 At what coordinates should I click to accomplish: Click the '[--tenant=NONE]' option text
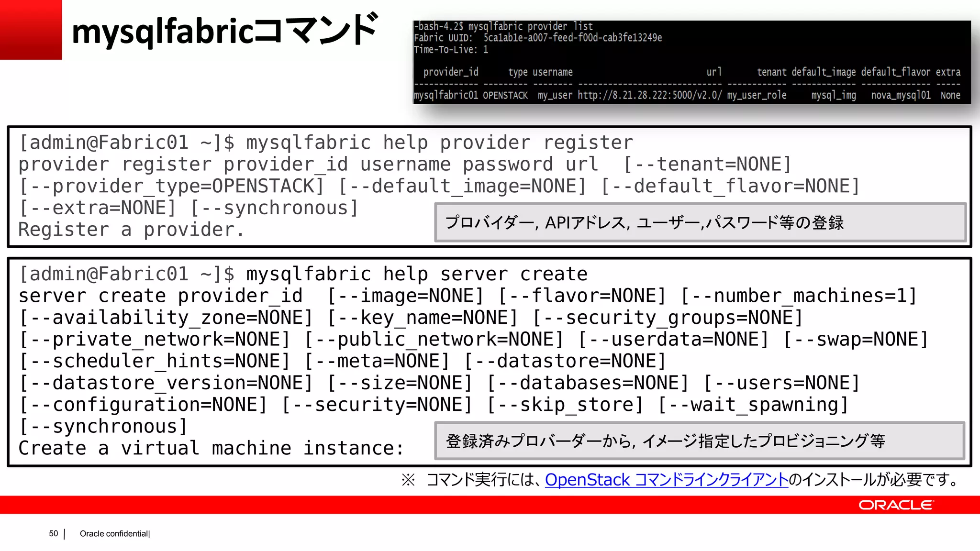click(707, 165)
